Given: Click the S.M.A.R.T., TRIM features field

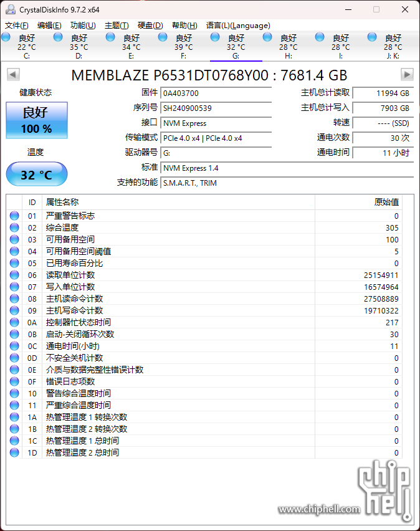Looking at the screenshot, I should [287, 183].
